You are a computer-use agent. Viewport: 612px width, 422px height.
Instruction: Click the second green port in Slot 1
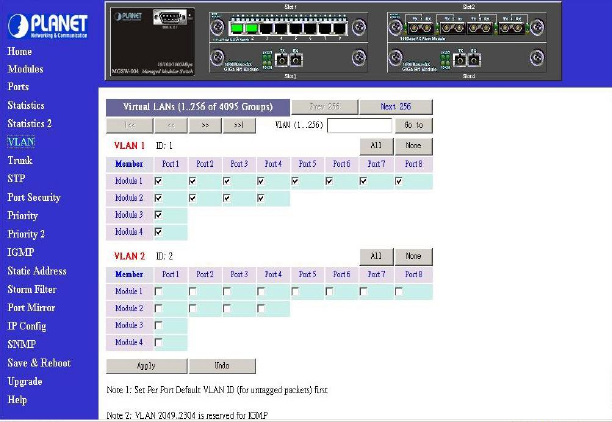coord(251,28)
